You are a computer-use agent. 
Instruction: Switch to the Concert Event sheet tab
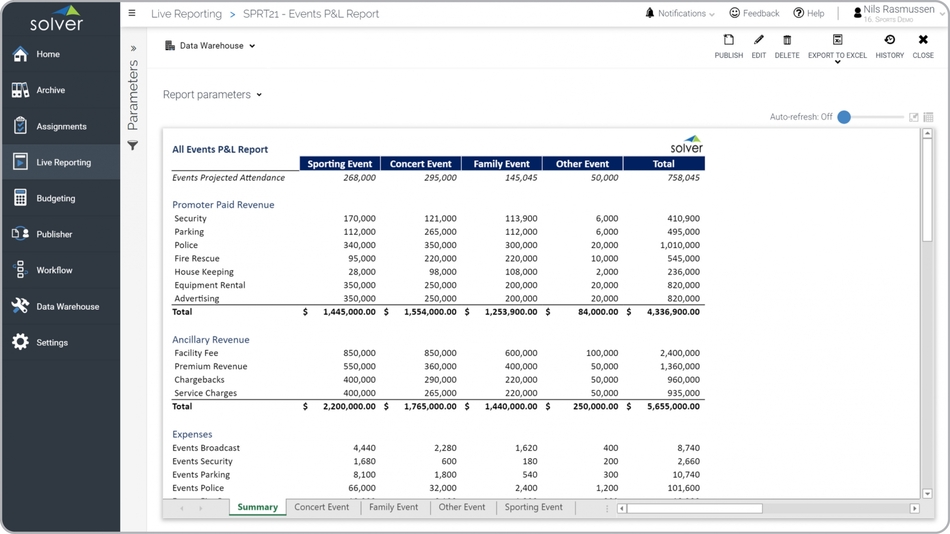click(321, 507)
